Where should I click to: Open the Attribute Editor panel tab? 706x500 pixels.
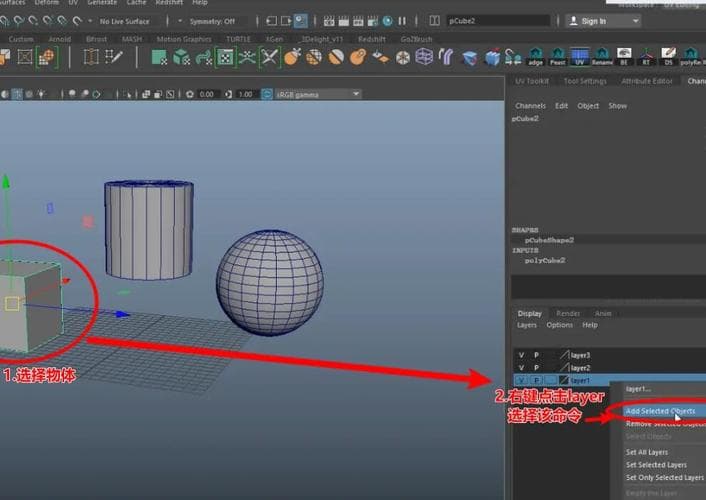pos(647,81)
